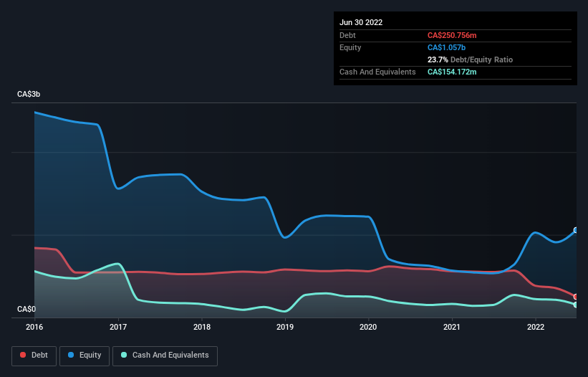Click the CA$250.756m debt value
588x377 pixels.
pyautogui.click(x=452, y=35)
